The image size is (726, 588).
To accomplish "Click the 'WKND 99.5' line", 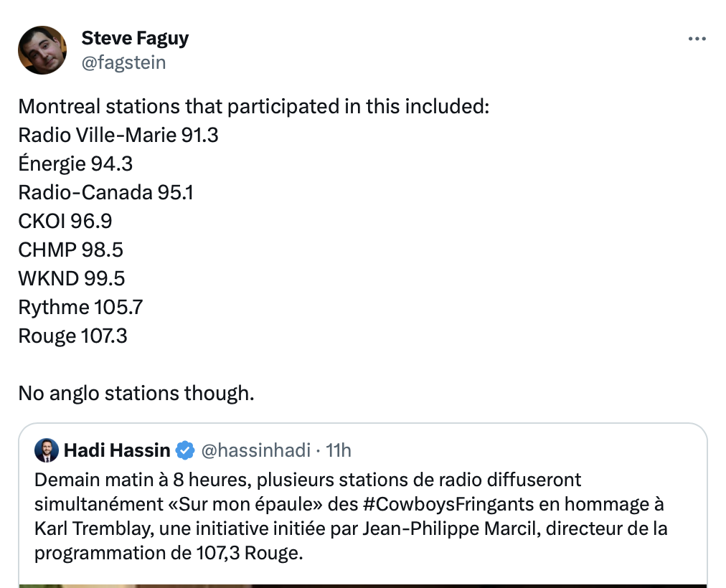I will coord(72,278).
